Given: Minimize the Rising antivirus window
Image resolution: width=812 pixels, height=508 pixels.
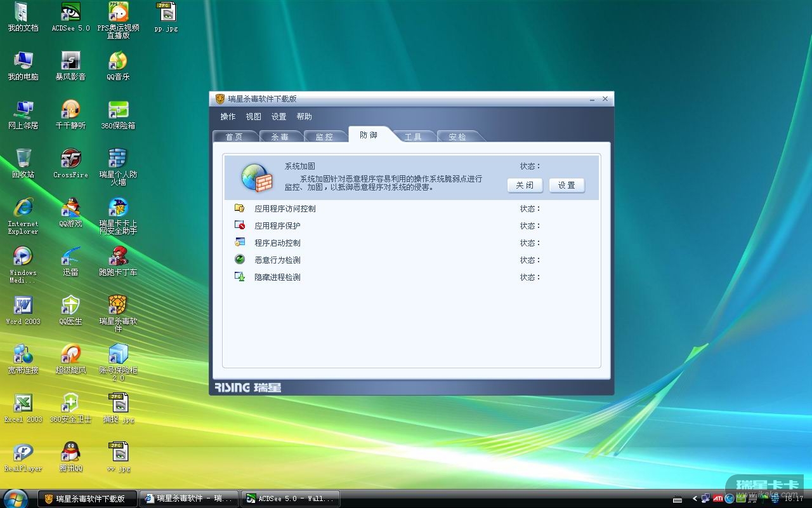Looking at the screenshot, I should tap(592, 99).
